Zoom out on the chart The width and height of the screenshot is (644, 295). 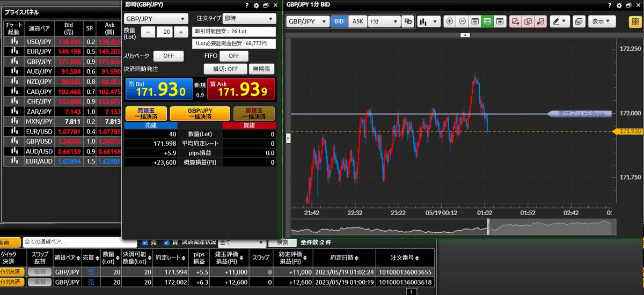pyautogui.click(x=462, y=22)
